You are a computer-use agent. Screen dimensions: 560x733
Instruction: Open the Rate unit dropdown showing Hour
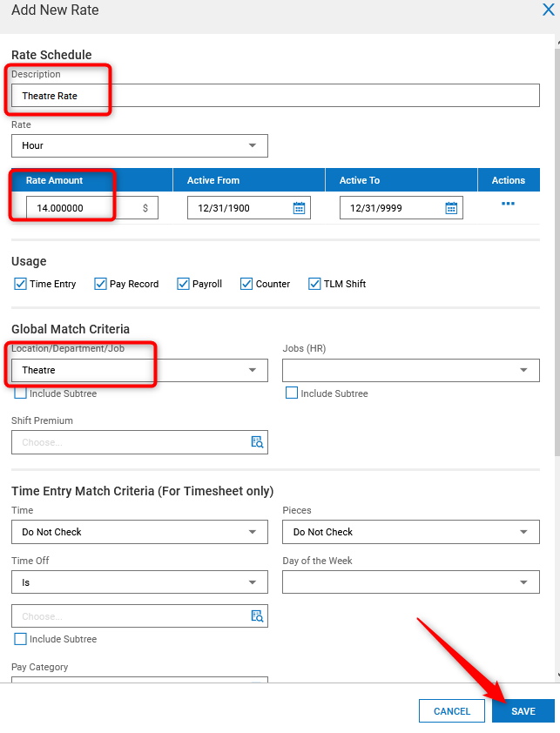pyautogui.click(x=139, y=145)
